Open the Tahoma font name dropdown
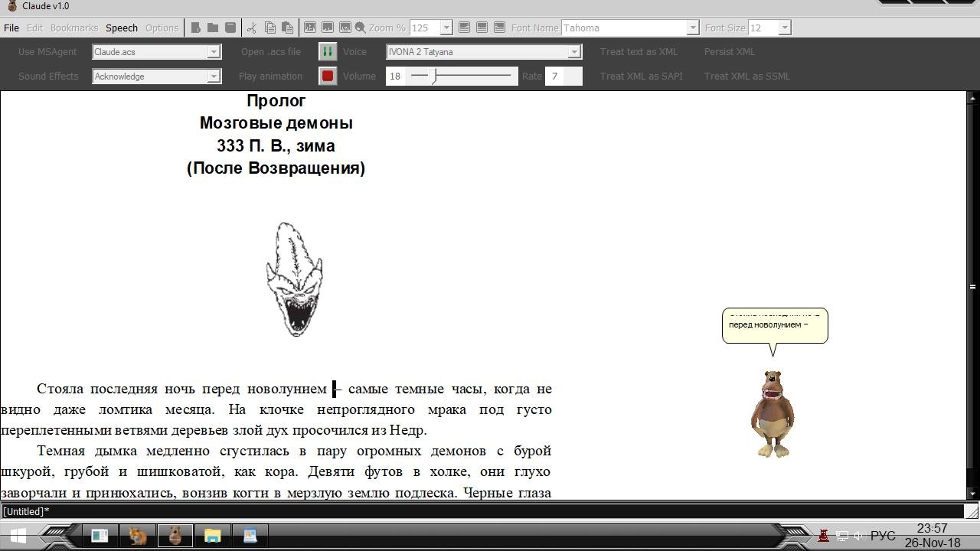The image size is (980, 551). pyautogui.click(x=692, y=28)
